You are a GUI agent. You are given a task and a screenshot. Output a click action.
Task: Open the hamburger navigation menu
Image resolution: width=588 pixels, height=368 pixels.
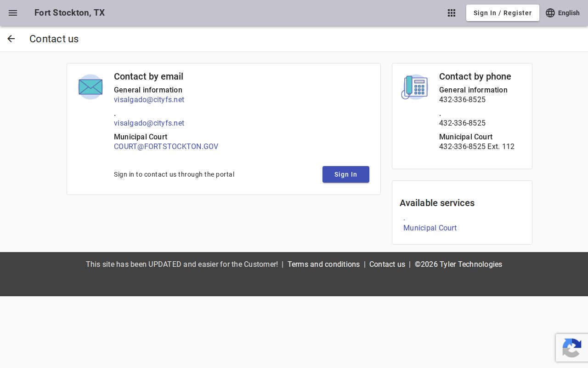13,13
